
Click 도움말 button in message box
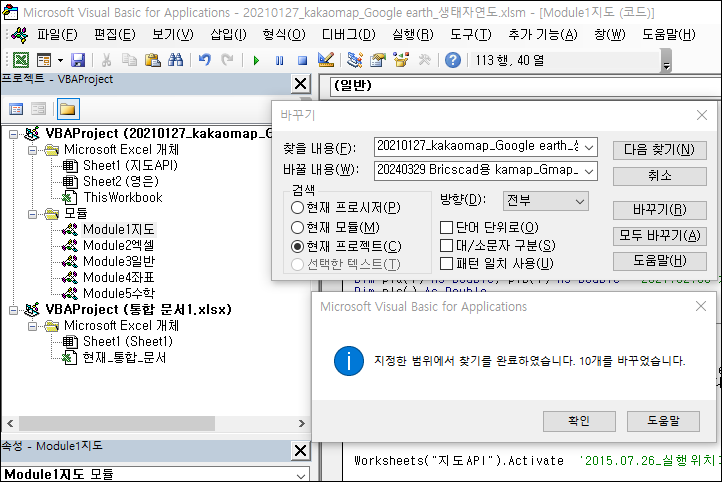point(663,421)
